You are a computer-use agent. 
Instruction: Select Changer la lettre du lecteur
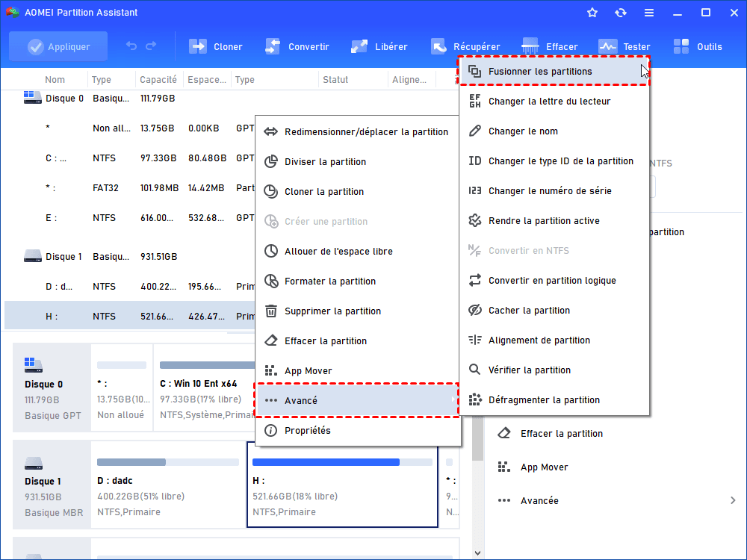539,102
